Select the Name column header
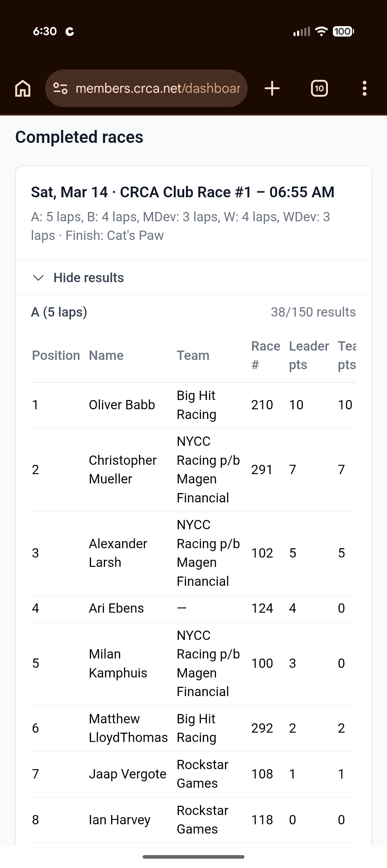Screen dimensions: 387x868 (106, 356)
